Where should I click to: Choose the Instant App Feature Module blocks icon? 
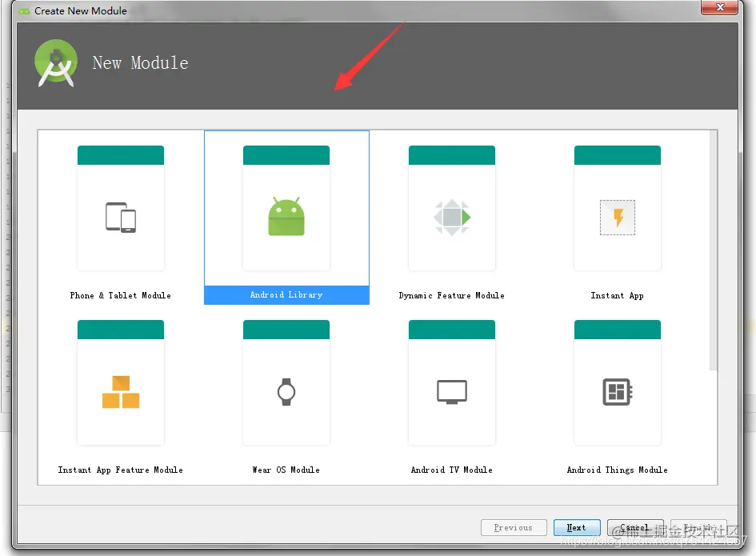coord(121,391)
